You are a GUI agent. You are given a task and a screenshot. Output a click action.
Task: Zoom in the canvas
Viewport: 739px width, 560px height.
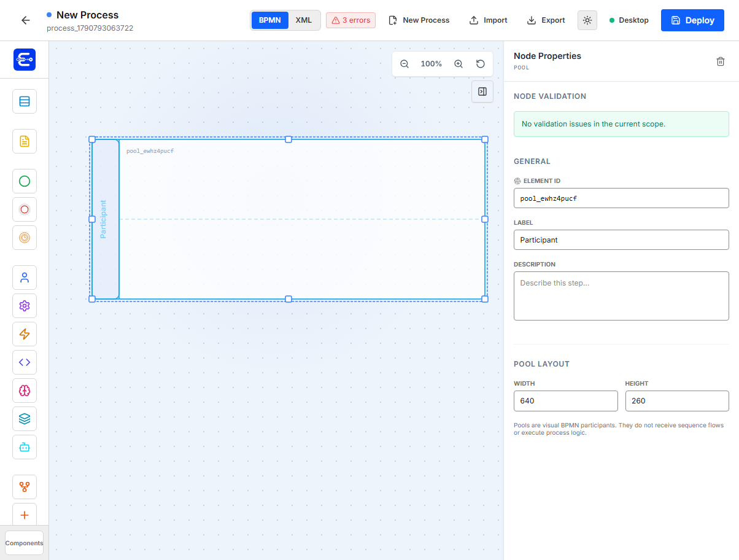(458, 64)
